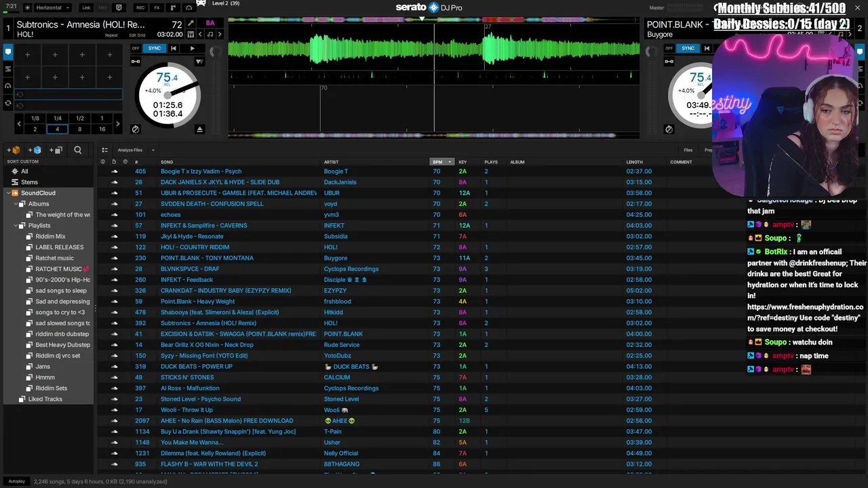Open the REC panel
The height and width of the screenshot is (488, 868).
tap(140, 7)
